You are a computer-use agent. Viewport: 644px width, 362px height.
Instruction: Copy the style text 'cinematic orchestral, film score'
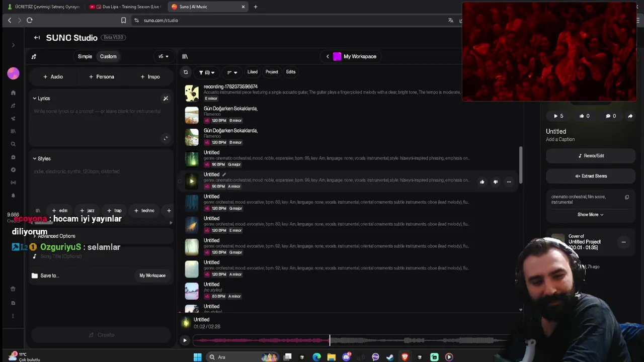coord(627,198)
